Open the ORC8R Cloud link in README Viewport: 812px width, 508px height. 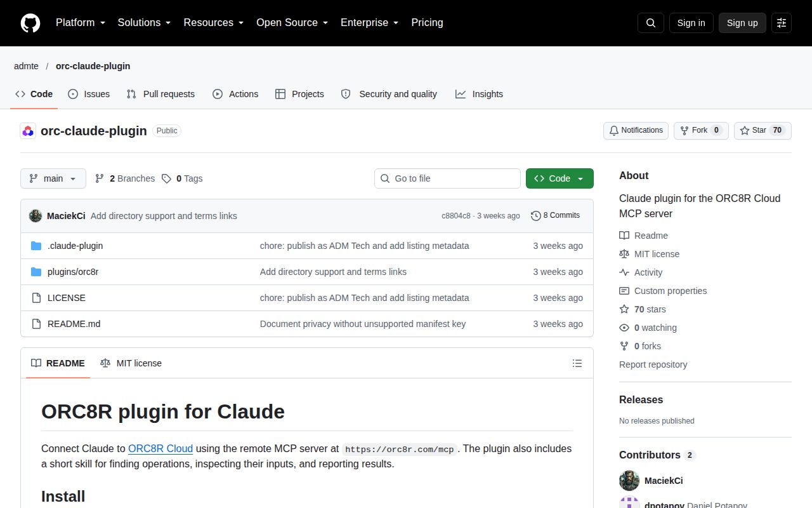click(160, 448)
